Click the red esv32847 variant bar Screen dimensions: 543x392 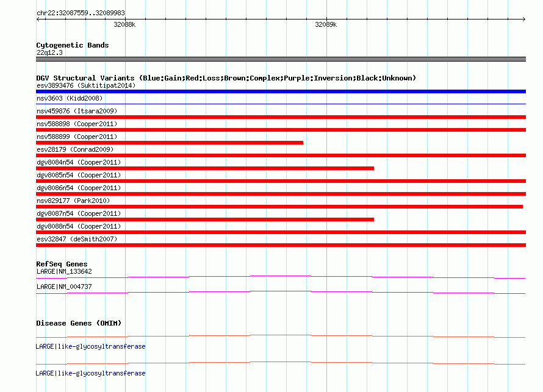point(281,245)
